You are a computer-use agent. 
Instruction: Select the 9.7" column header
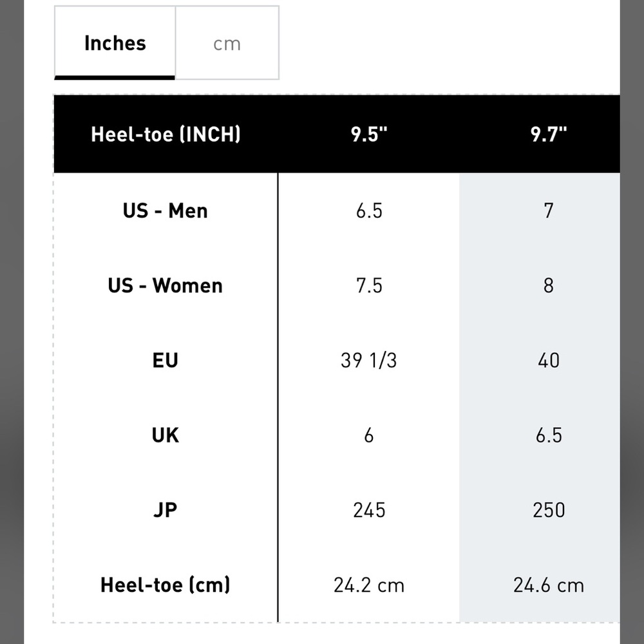548,134
